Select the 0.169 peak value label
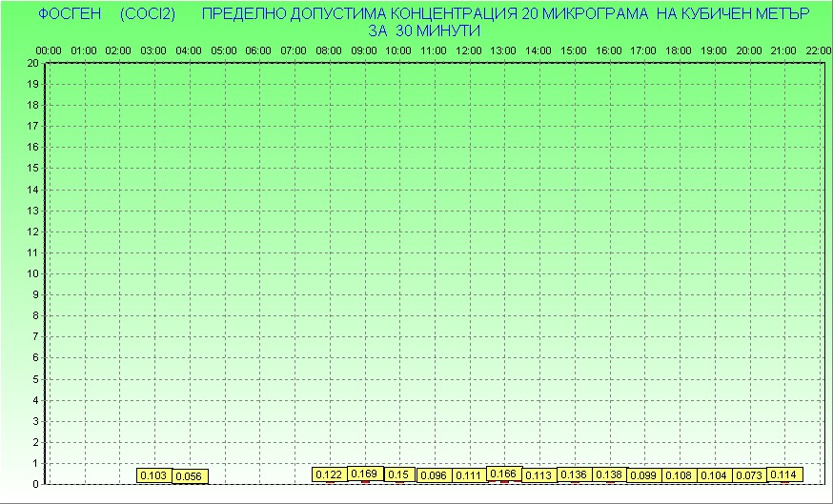 364,473
